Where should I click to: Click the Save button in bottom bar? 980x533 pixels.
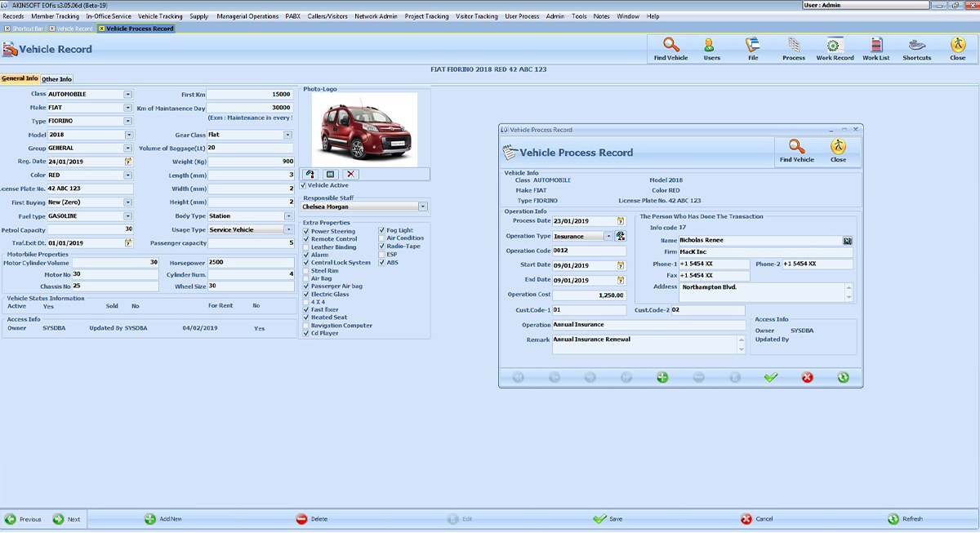pyautogui.click(x=608, y=519)
